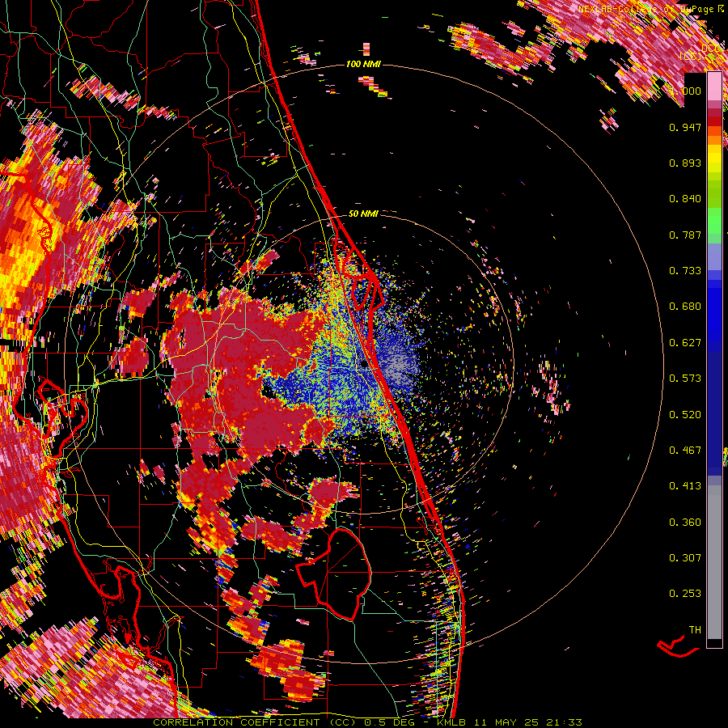The image size is (728, 728).
Task: Click the 0.893 scale value
Action: 685,163
